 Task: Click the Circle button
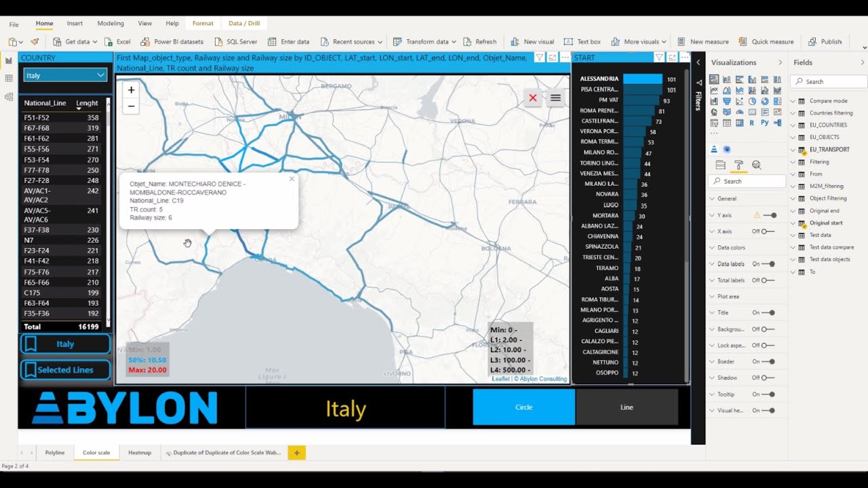(x=524, y=407)
